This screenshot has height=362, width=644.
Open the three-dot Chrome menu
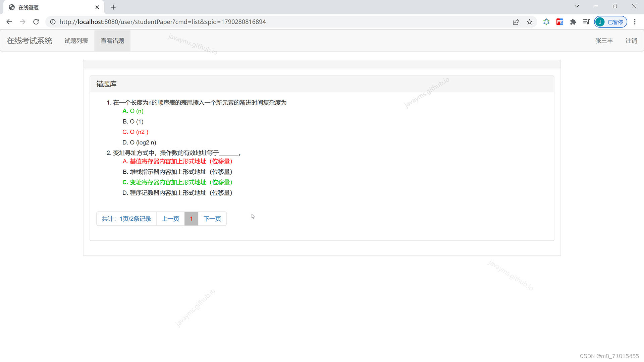[635, 22]
